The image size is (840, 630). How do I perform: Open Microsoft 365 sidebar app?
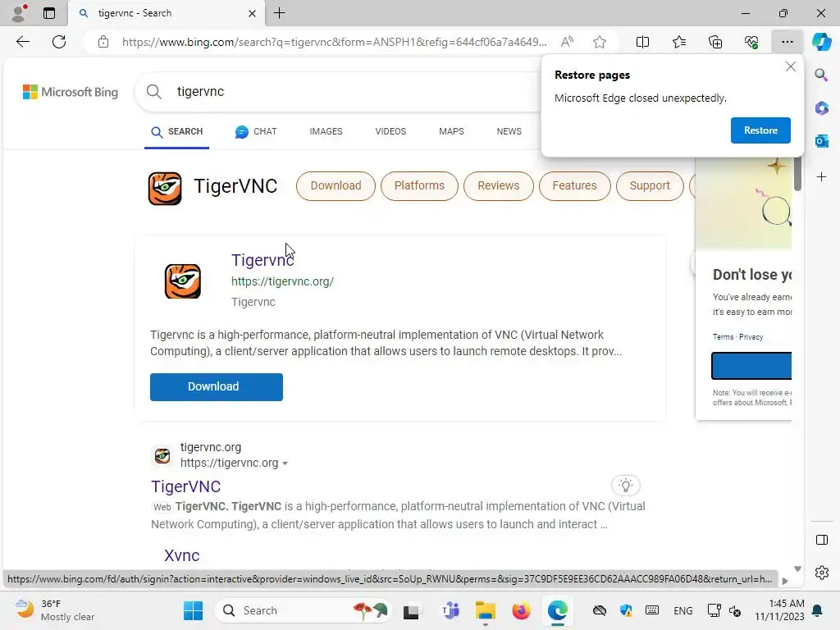click(x=821, y=107)
